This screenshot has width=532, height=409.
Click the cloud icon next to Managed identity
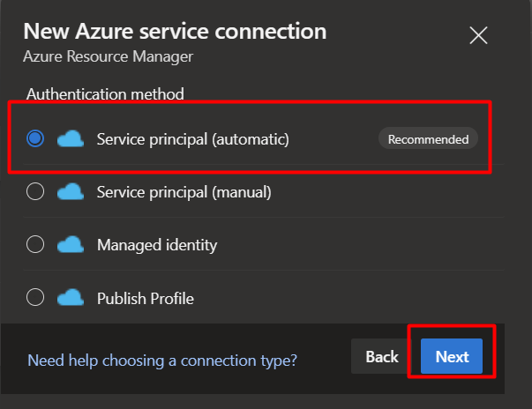point(71,245)
